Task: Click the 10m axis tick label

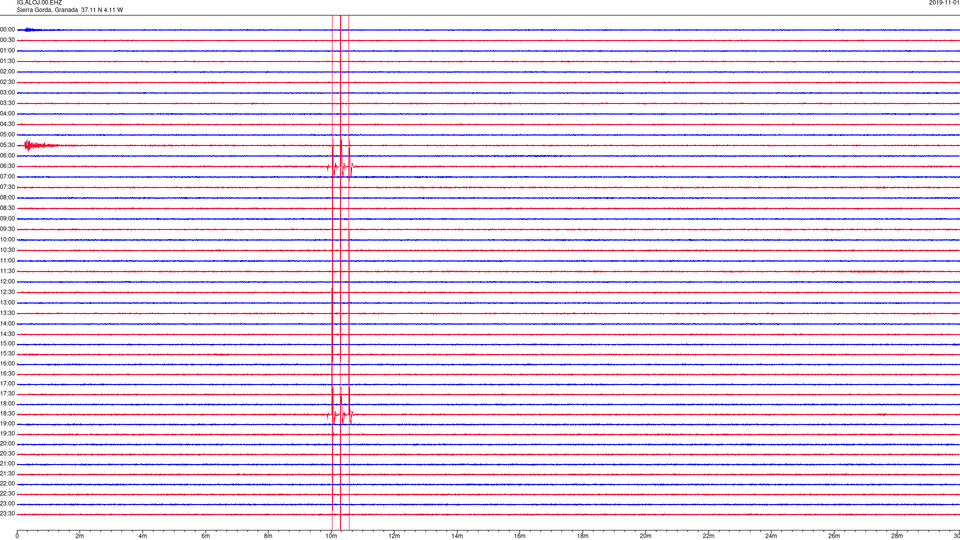Action: tap(331, 536)
